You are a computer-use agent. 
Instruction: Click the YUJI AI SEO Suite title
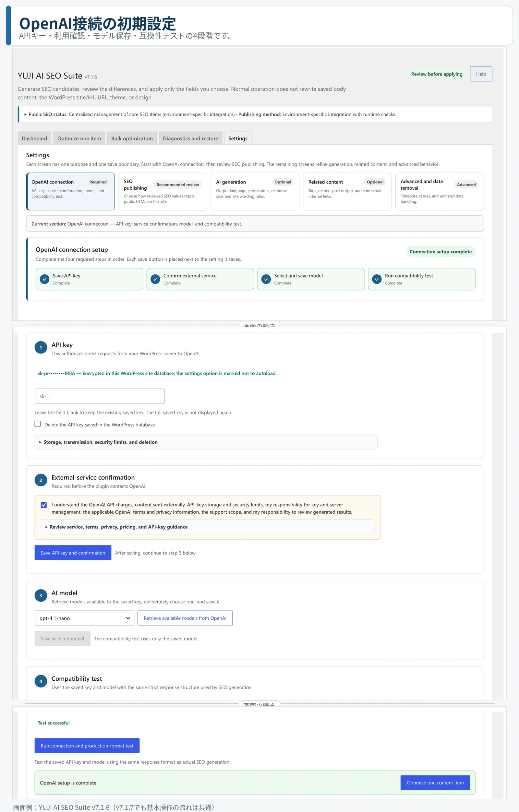(x=50, y=76)
